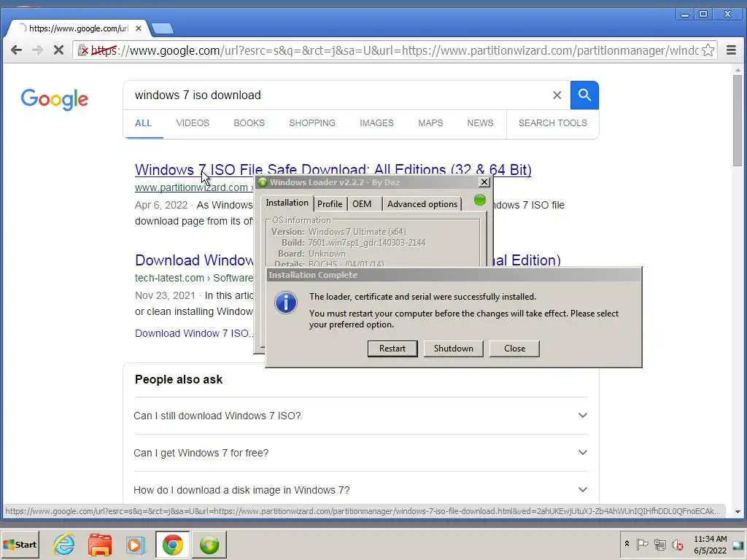Switch to MAPS results
The image size is (747, 560).
pyautogui.click(x=430, y=123)
